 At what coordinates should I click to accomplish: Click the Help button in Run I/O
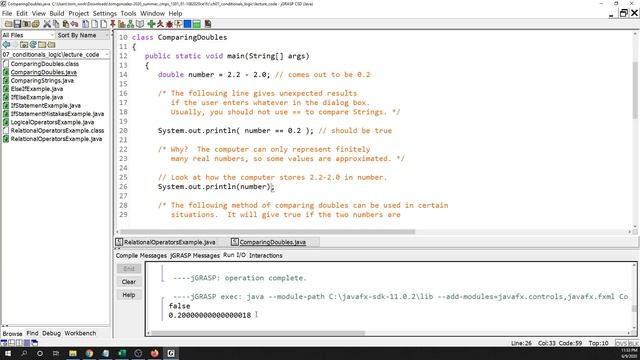point(129,295)
